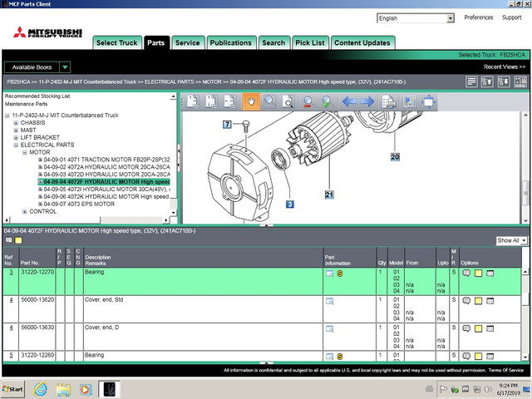
Task: Open the Publications tab
Action: [x=231, y=42]
